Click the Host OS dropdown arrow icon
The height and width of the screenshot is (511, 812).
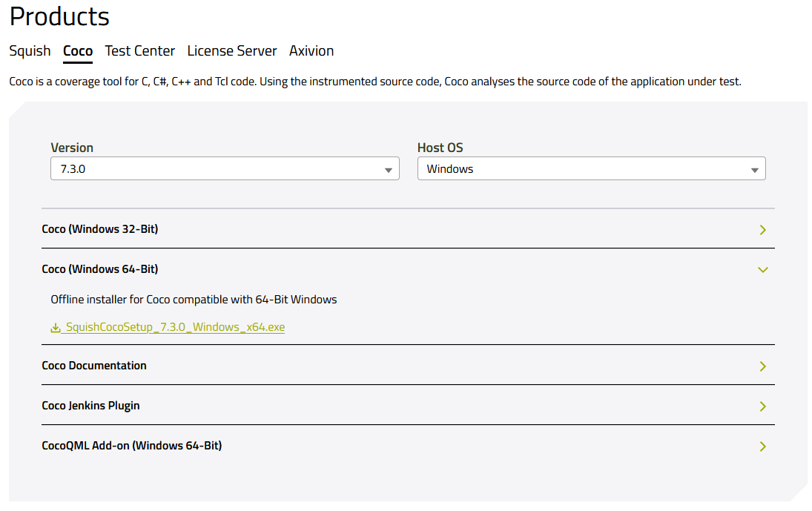tap(754, 170)
